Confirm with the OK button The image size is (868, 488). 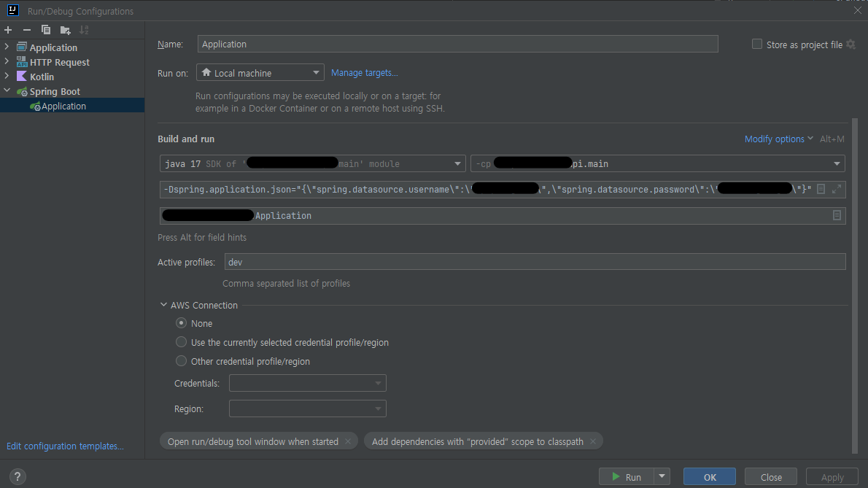coord(710,476)
